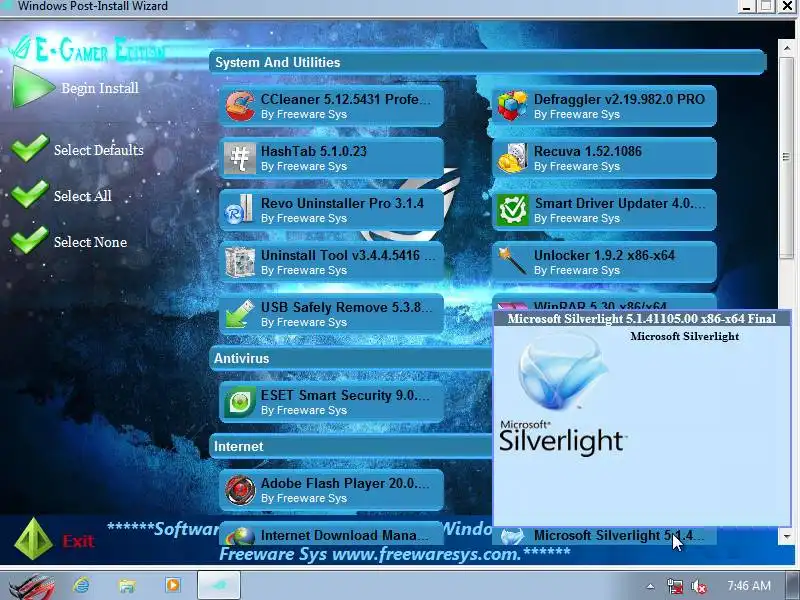The width and height of the screenshot is (800, 600).
Task: Click the Select None green checkmark
Action: click(30, 240)
